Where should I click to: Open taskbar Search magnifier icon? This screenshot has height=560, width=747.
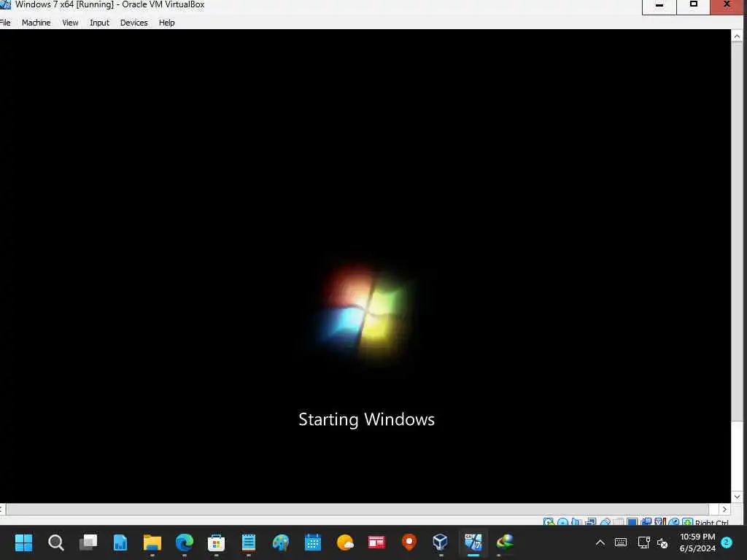55,542
